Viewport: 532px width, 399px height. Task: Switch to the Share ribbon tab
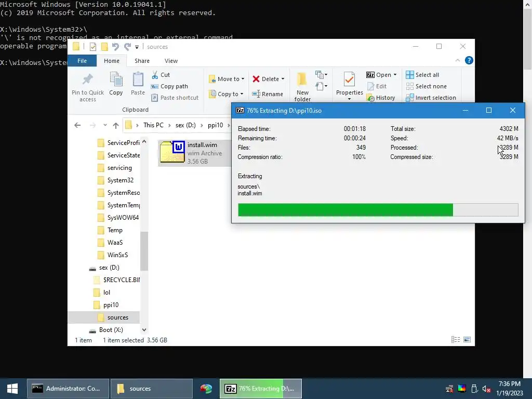click(142, 61)
